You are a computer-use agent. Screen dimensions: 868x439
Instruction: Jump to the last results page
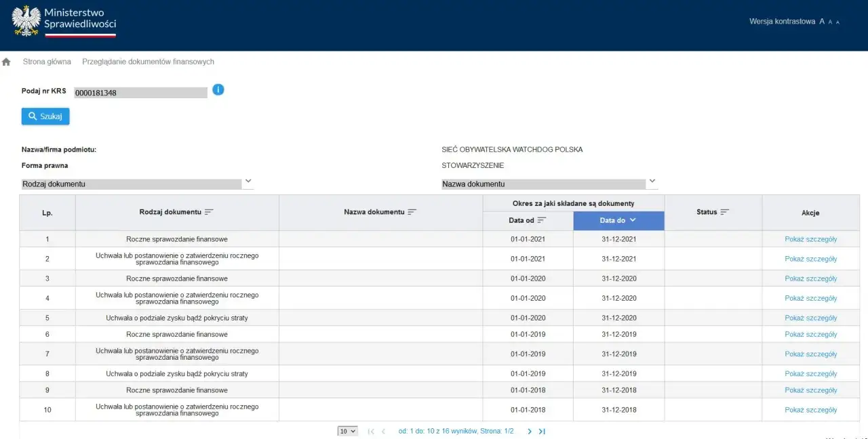tap(541, 431)
